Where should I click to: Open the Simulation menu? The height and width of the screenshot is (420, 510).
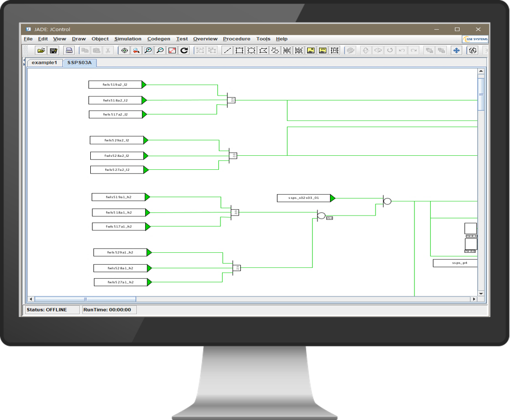click(128, 39)
